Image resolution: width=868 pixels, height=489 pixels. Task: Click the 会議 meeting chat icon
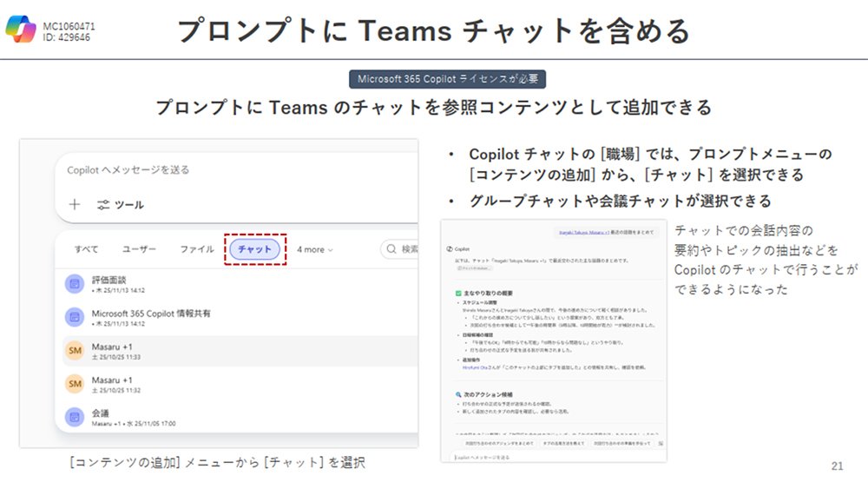click(74, 417)
